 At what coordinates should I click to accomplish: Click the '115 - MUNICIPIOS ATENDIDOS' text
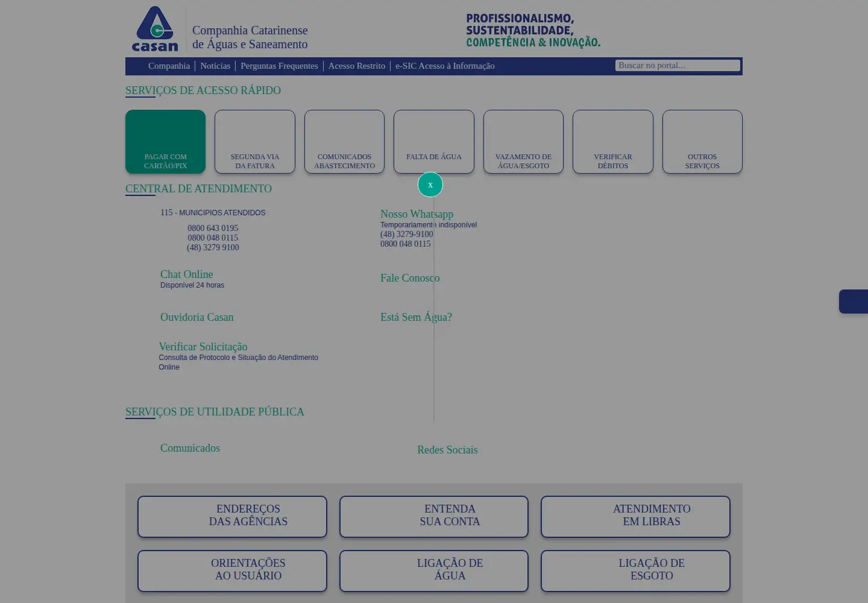point(213,213)
